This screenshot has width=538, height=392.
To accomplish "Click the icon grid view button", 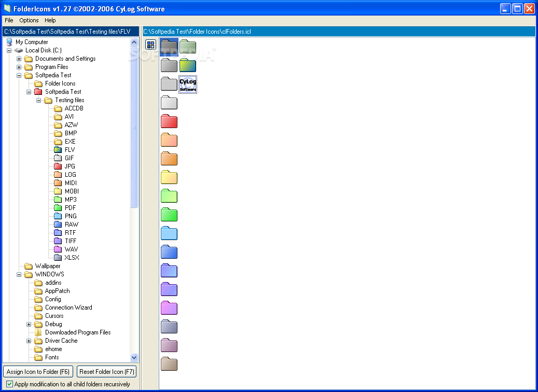I will tap(150, 45).
